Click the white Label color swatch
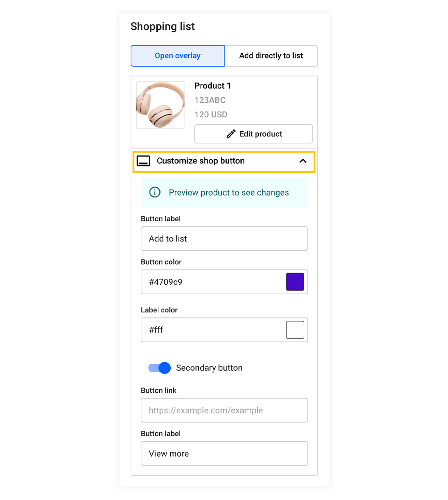Viewport: 448px width, 500px height. (x=295, y=330)
